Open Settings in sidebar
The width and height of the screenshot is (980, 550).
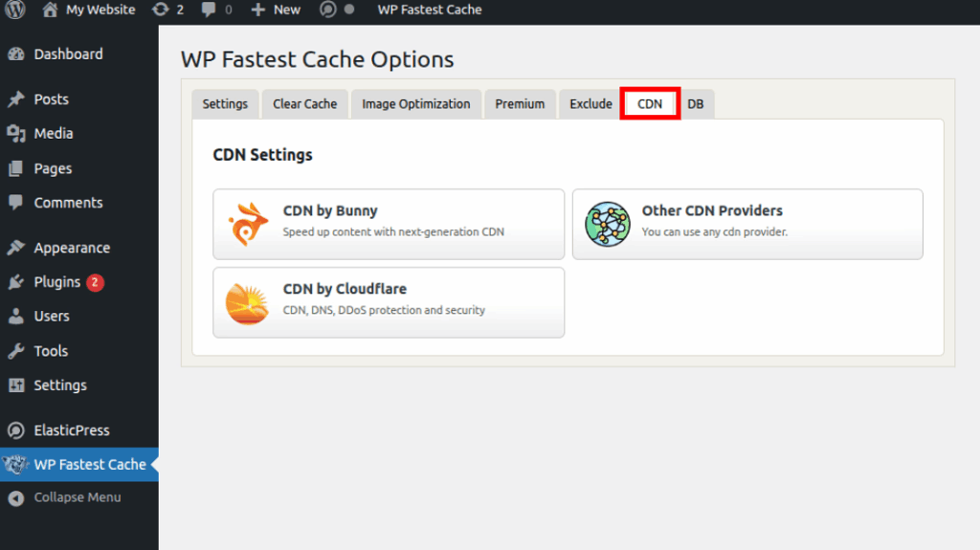(60, 385)
